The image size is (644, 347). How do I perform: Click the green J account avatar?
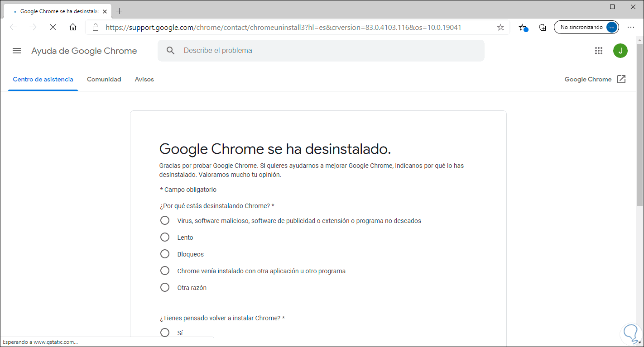[620, 51]
